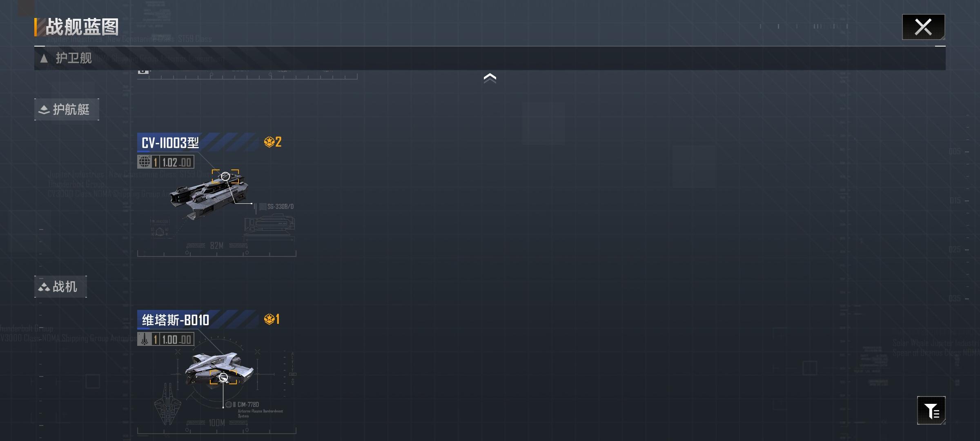Viewport: 980px width, 441px height.
Task: Click the 82M length label
Action: (x=217, y=245)
